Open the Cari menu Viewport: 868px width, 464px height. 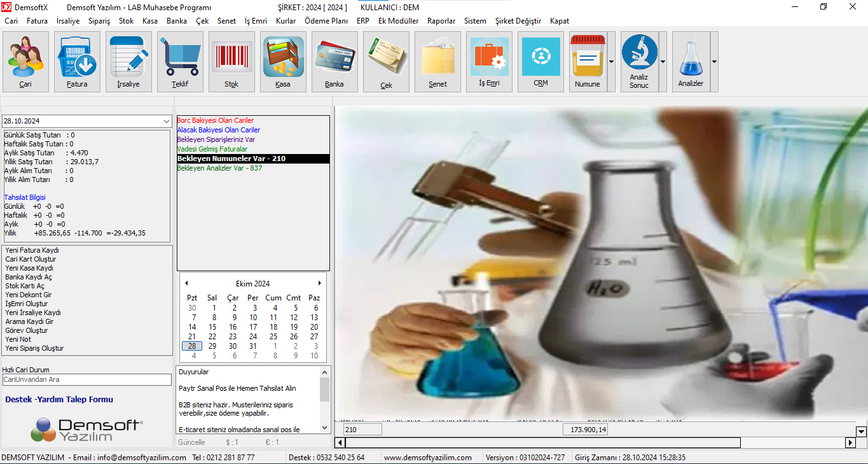[11, 21]
